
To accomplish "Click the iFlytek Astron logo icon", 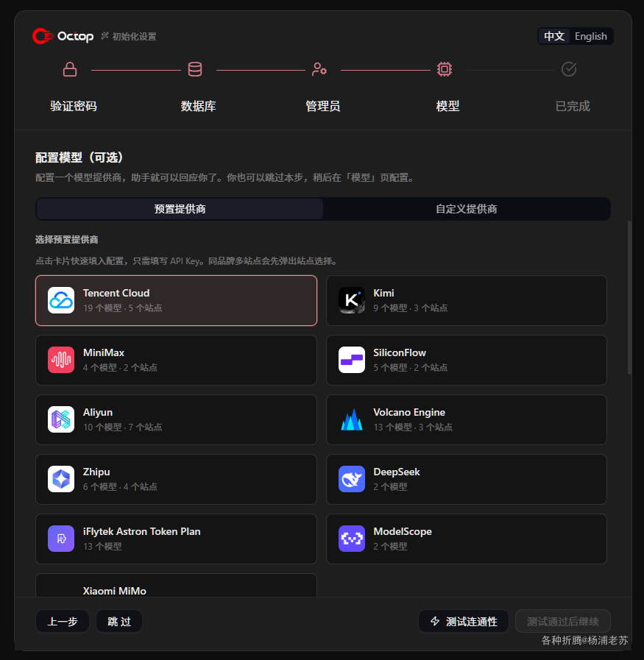I will [61, 539].
